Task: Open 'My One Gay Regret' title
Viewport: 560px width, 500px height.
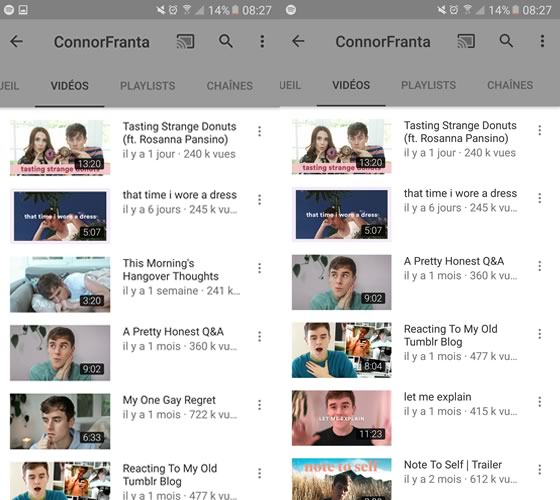Action: coord(169,400)
